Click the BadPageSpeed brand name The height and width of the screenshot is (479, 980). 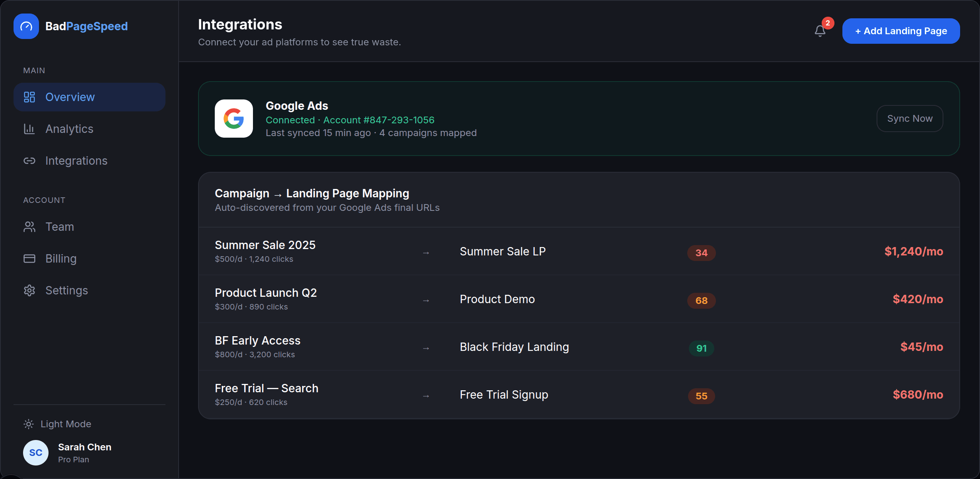pyautogui.click(x=86, y=26)
